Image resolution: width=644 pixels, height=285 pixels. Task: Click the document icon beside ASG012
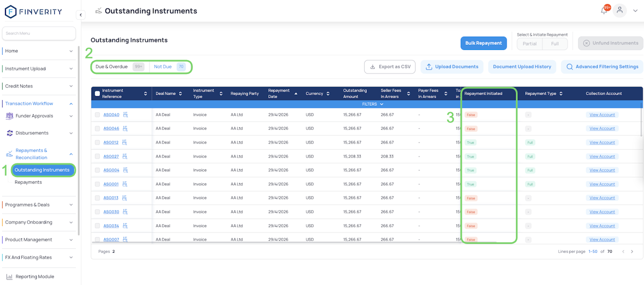[125, 142]
